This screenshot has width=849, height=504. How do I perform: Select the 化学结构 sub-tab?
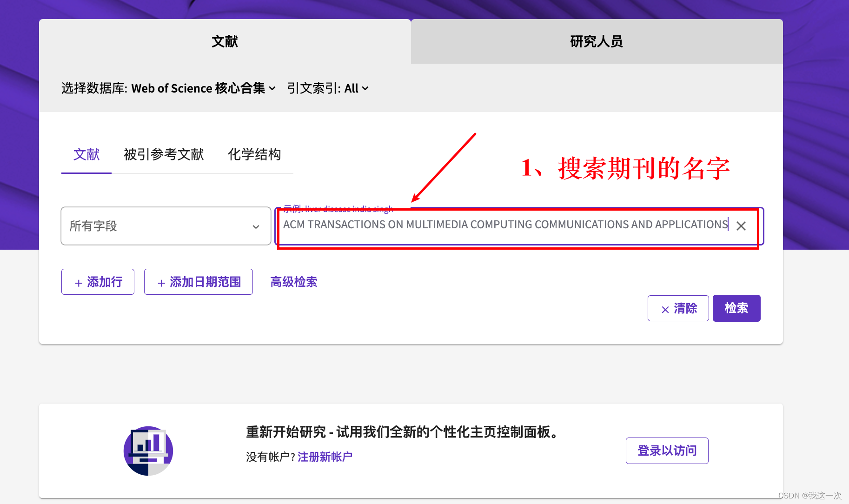click(x=254, y=154)
